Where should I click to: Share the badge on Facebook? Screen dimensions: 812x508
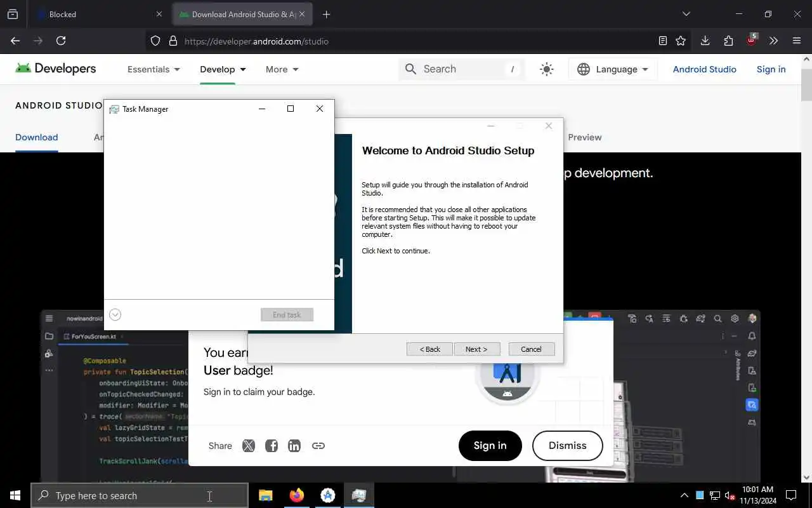pos(272,446)
